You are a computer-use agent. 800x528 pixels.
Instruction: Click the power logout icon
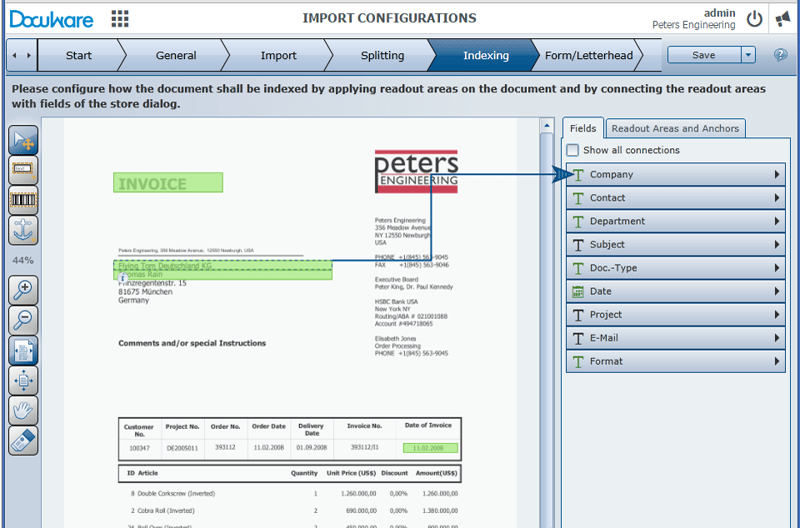(754, 19)
